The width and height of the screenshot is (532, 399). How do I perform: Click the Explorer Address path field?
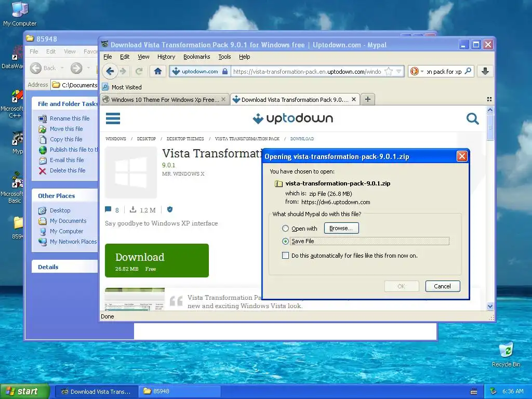click(75, 85)
